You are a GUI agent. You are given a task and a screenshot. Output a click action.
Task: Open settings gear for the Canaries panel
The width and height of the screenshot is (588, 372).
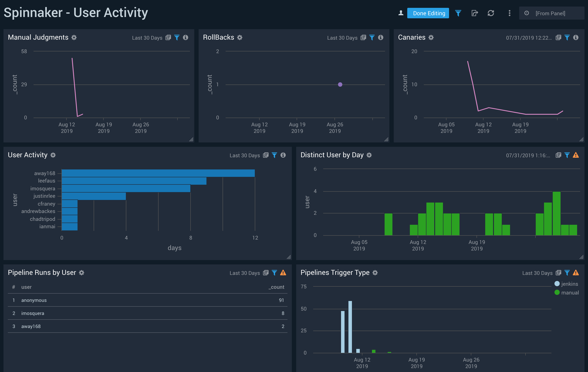pyautogui.click(x=431, y=37)
